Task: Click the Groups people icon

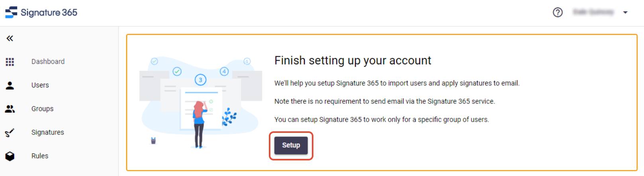Action: point(10,109)
